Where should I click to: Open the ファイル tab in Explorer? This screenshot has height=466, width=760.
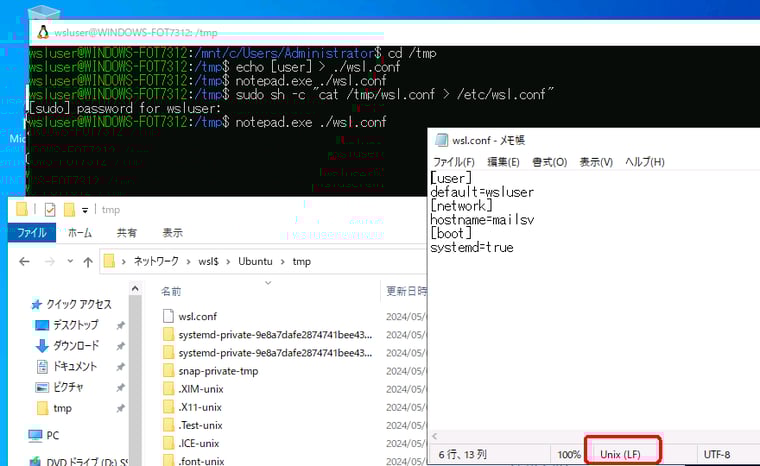(x=32, y=233)
